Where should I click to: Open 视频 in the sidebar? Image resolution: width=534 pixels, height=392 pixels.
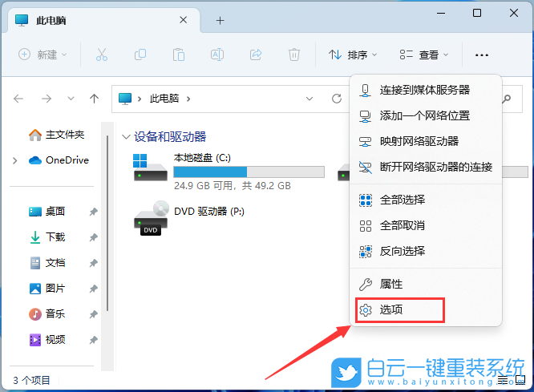tap(47, 340)
